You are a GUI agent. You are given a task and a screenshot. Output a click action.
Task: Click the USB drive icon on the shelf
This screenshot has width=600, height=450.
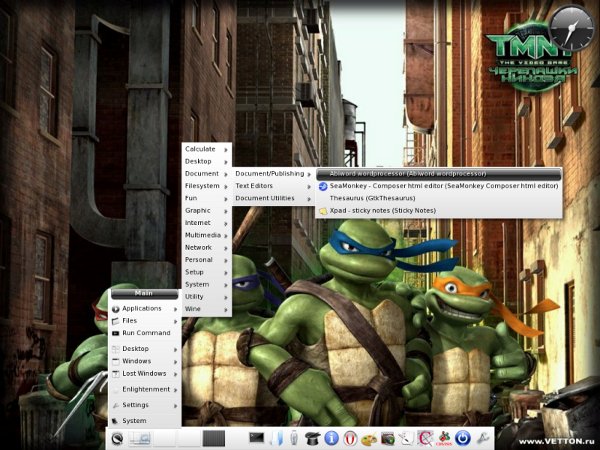coord(294,439)
